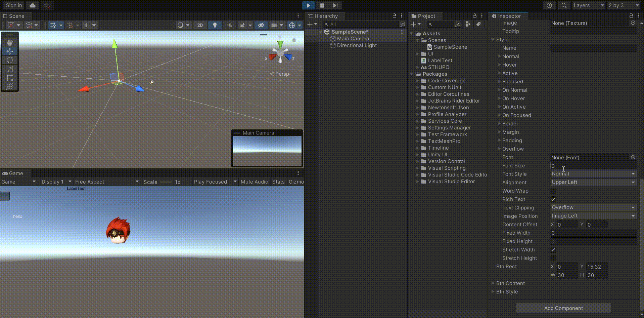Open the 2 by 3 layout dropdown

point(624,5)
